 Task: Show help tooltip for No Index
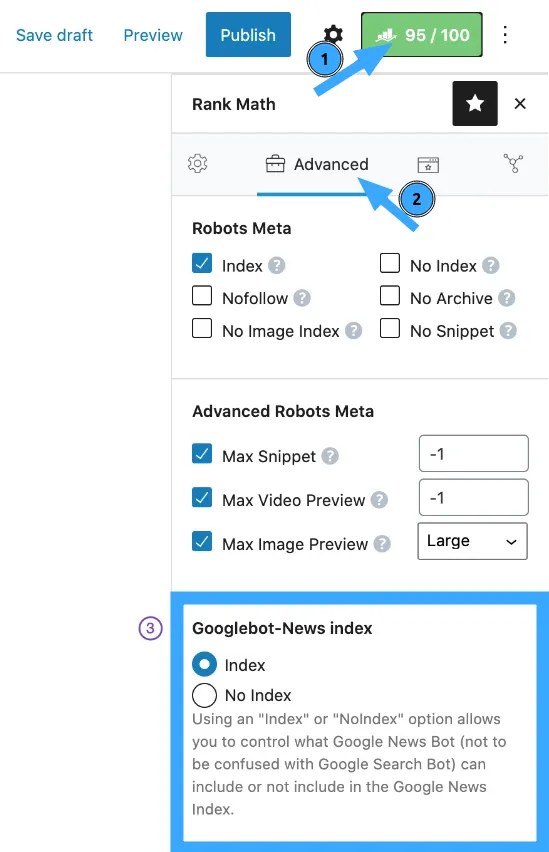(491, 266)
